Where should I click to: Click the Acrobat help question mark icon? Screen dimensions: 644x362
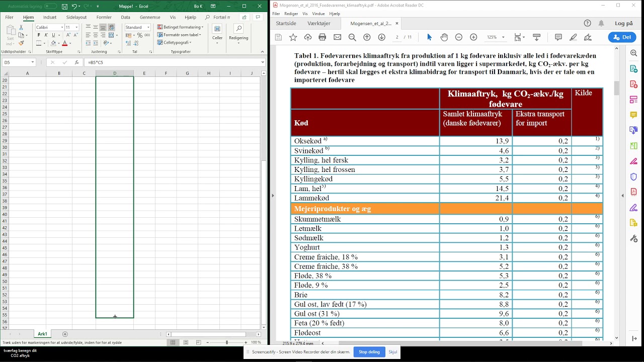tap(587, 23)
